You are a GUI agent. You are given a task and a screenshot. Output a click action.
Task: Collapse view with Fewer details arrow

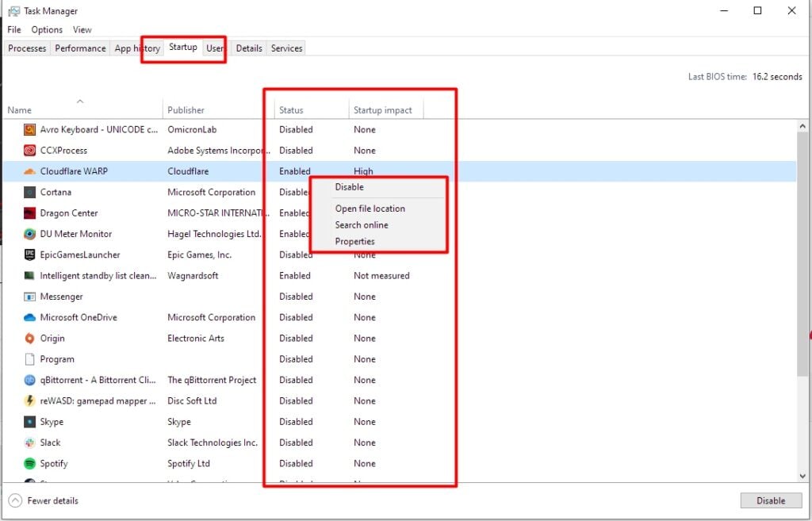(16, 501)
